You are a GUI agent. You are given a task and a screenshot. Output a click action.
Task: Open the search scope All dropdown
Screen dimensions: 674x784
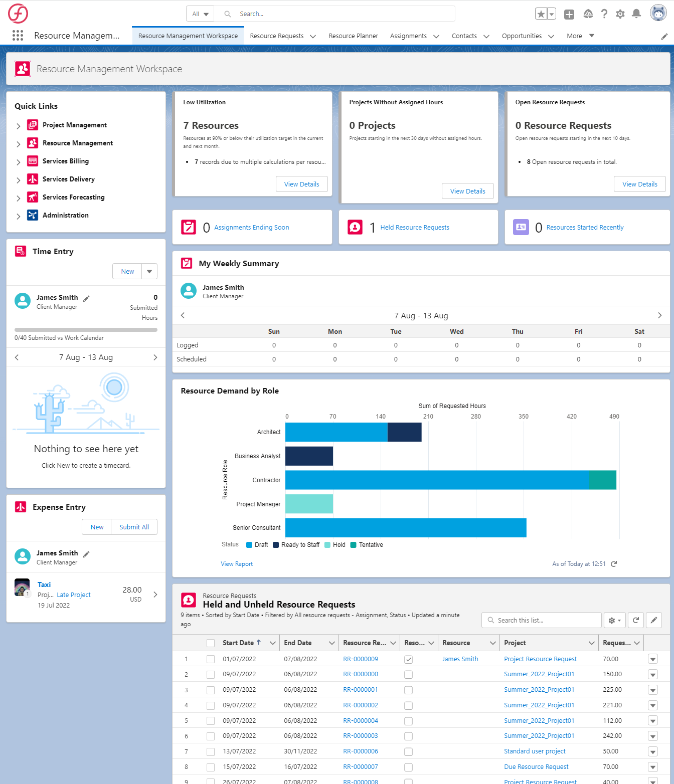(x=200, y=14)
